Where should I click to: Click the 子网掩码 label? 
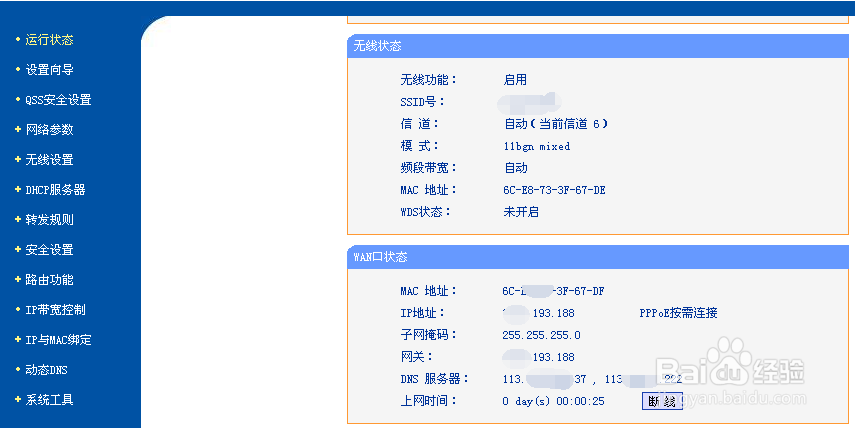click(428, 334)
